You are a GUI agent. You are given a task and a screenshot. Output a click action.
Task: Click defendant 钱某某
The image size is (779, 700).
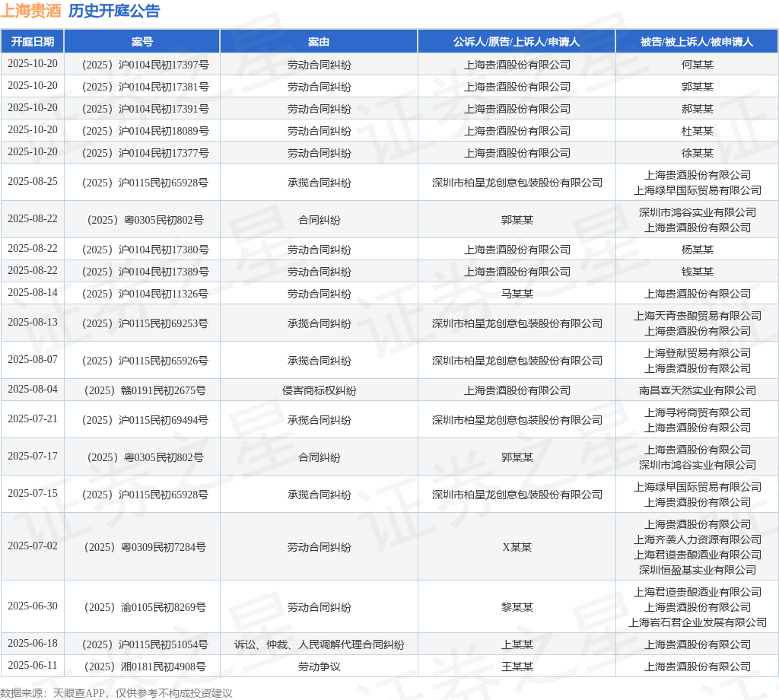click(698, 272)
